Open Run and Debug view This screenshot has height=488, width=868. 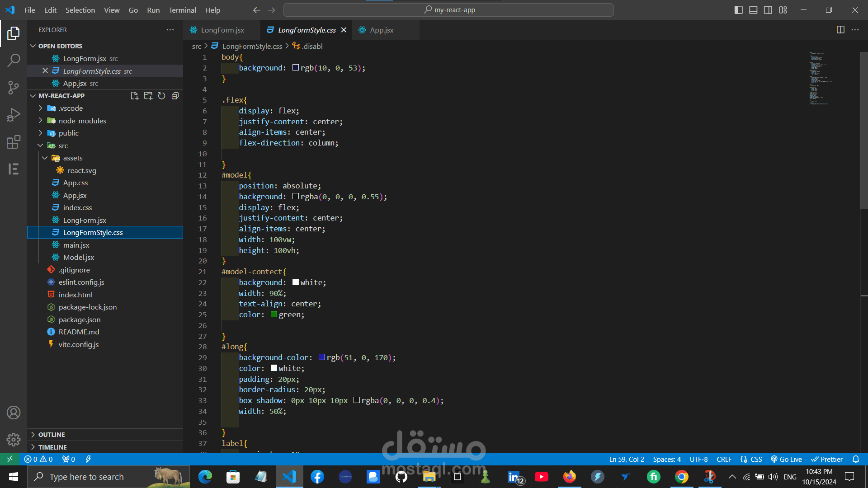[x=14, y=115]
